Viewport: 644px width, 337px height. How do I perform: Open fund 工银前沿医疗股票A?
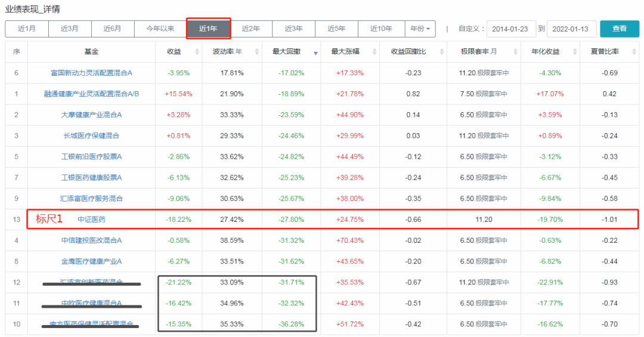coord(92,157)
